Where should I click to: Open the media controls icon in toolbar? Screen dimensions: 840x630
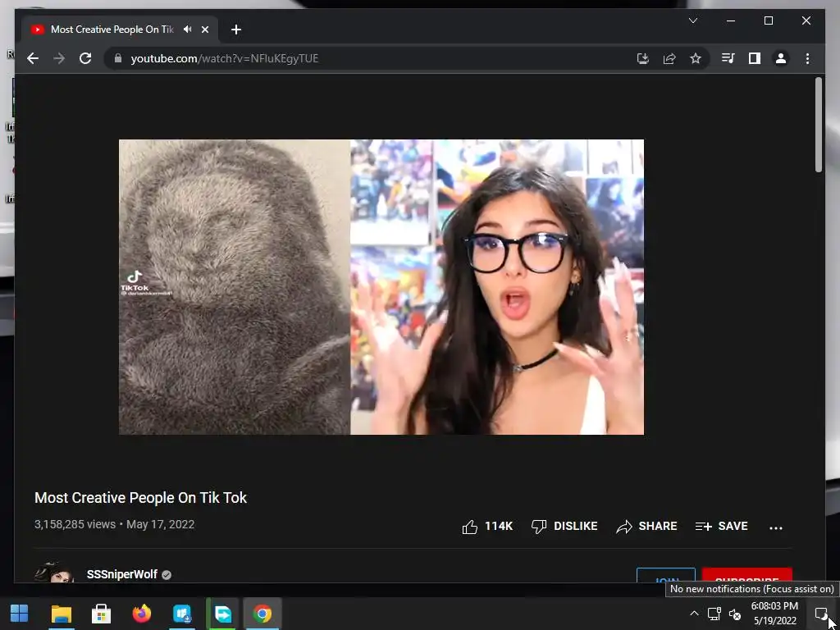[x=728, y=58]
